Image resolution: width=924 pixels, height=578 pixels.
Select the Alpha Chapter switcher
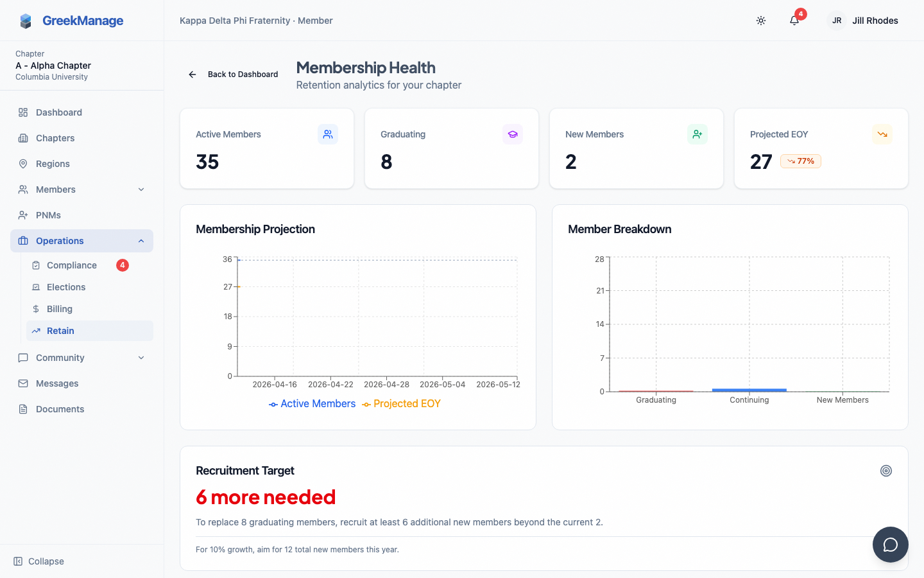[x=81, y=66]
